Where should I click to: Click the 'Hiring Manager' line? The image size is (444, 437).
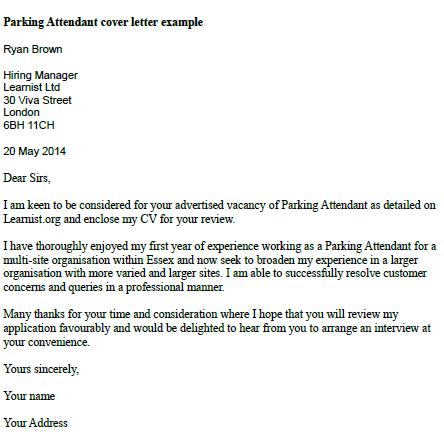click(x=40, y=75)
